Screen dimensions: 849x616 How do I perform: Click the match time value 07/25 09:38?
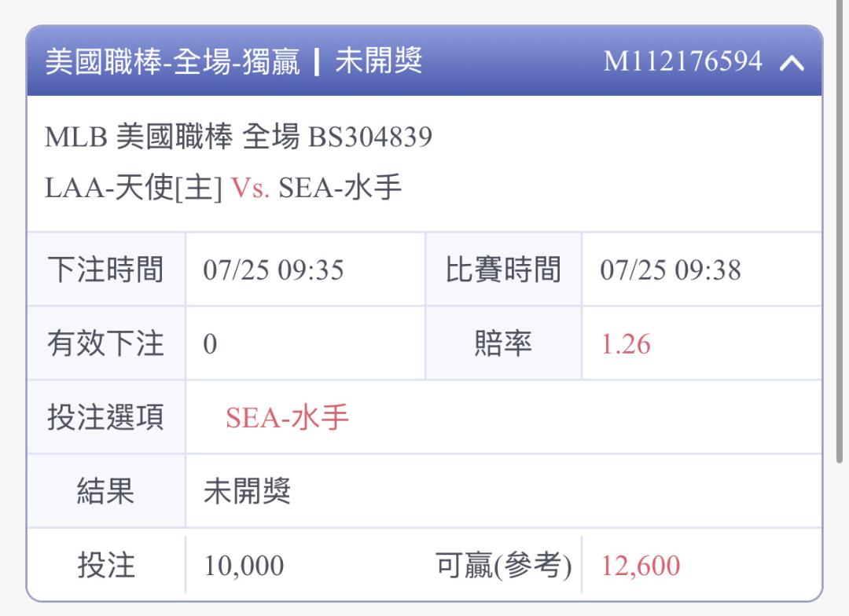[671, 269]
